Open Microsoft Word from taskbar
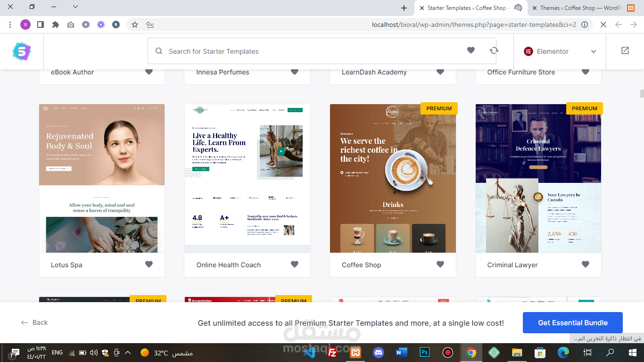This screenshot has height=362, width=644. click(402, 353)
